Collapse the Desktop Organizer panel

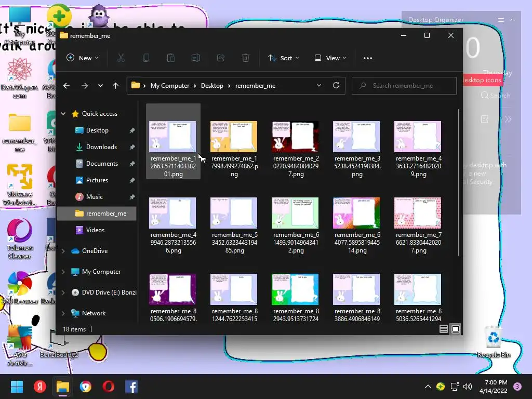512,20
